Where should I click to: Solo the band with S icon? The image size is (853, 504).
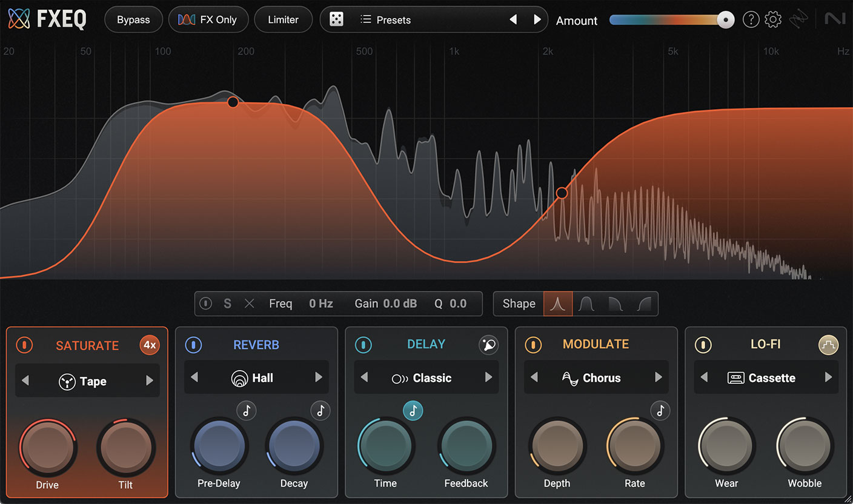point(227,303)
